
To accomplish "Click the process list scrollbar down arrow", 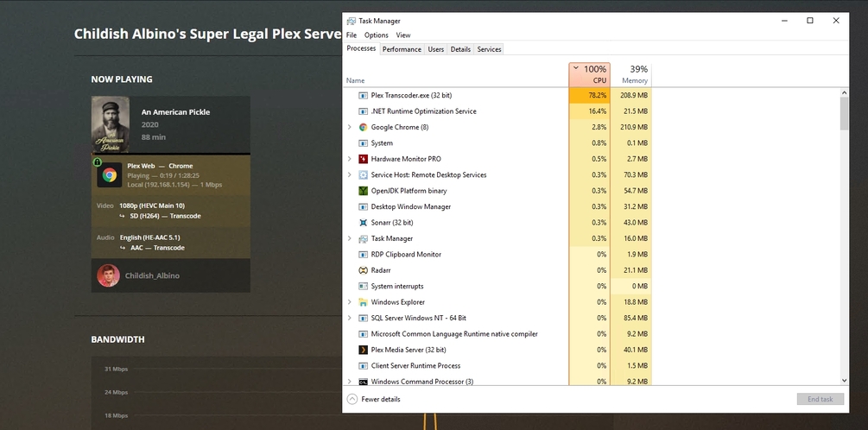I will pyautogui.click(x=844, y=381).
